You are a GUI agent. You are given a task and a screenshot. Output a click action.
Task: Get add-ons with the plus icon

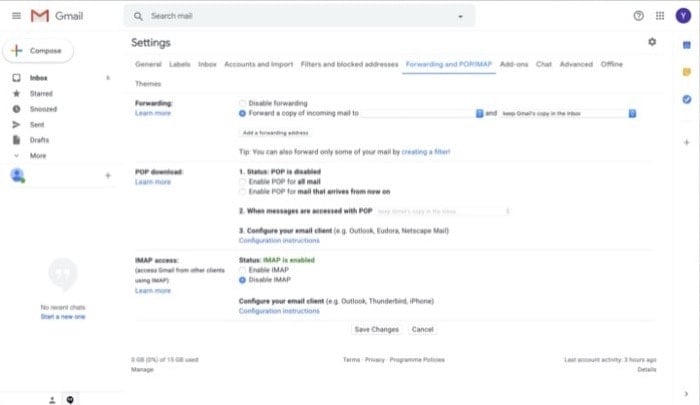pyautogui.click(x=687, y=142)
